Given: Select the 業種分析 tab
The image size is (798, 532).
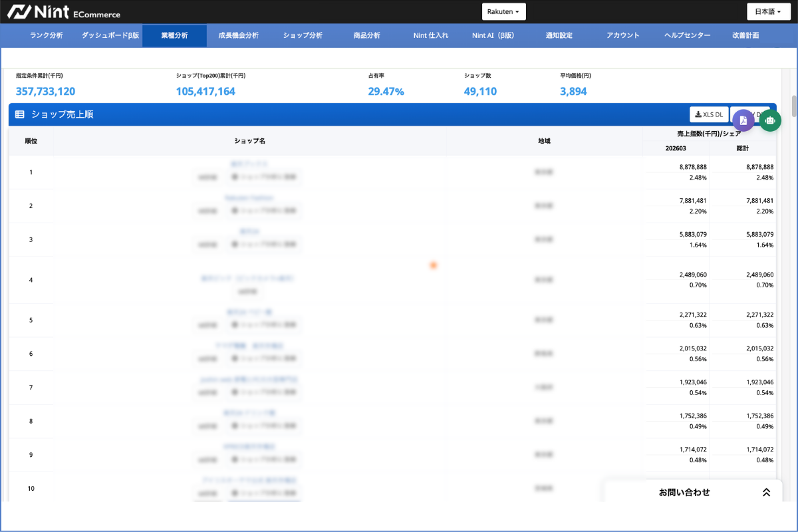Looking at the screenshot, I should click(x=174, y=35).
